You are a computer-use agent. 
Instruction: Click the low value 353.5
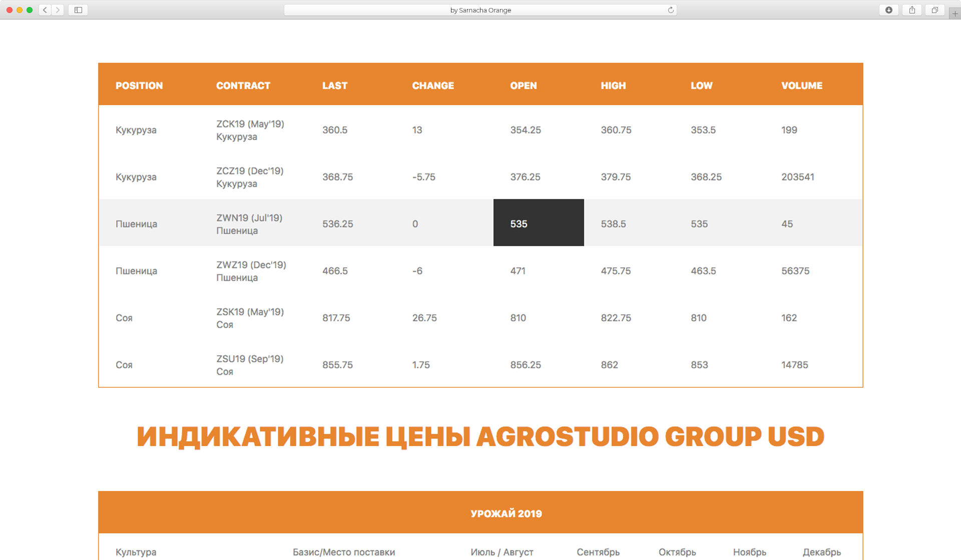pyautogui.click(x=703, y=130)
